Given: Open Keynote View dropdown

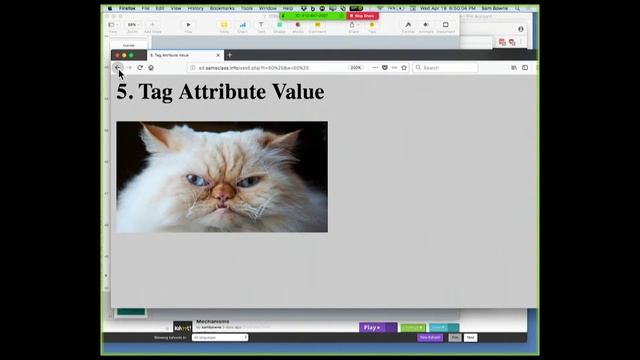Looking at the screenshot, I should (x=113, y=27).
